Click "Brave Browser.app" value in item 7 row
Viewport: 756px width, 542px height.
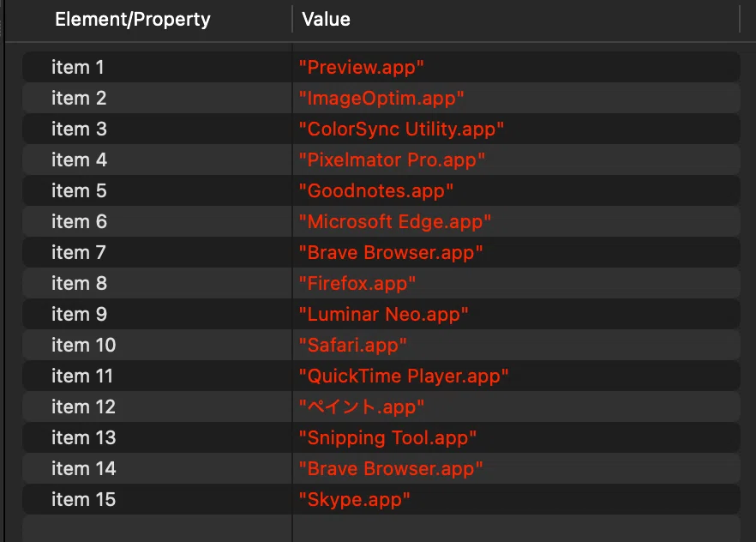click(391, 253)
